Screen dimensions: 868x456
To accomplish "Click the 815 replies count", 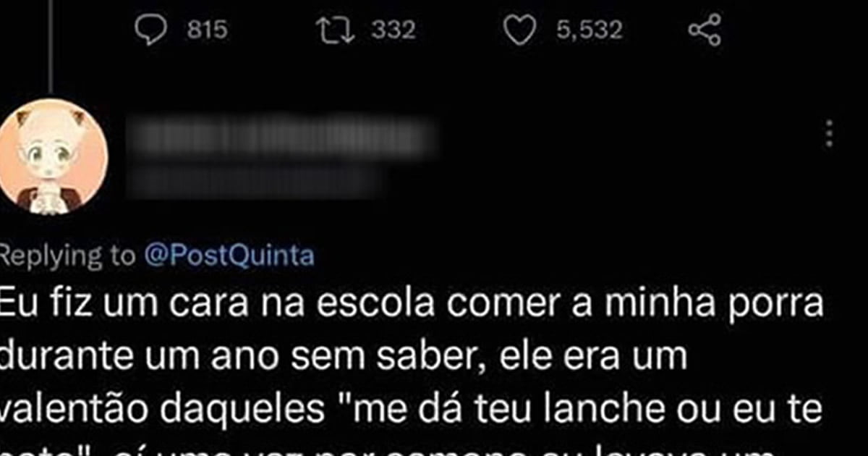I will (x=207, y=30).
